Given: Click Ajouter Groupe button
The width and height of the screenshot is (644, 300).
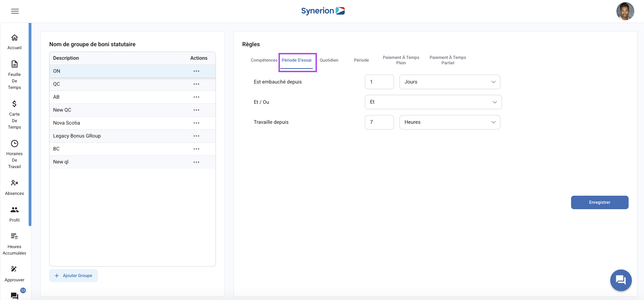Looking at the screenshot, I should coord(73,276).
